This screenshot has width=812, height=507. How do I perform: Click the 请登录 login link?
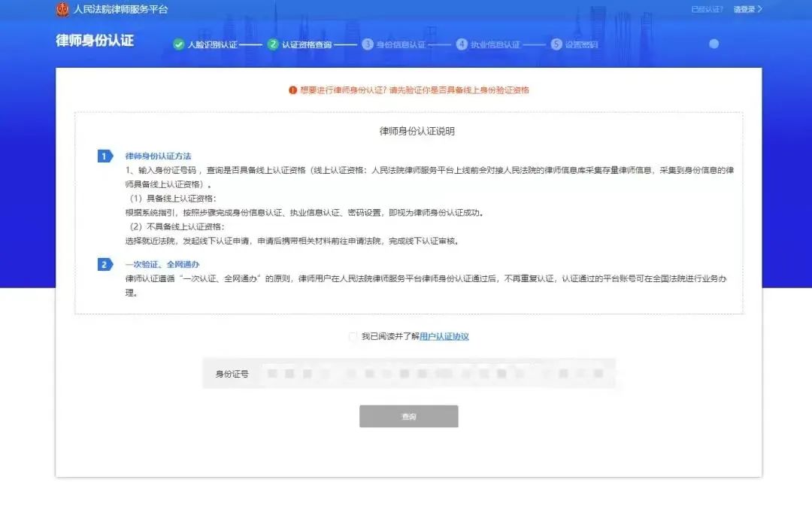point(744,10)
